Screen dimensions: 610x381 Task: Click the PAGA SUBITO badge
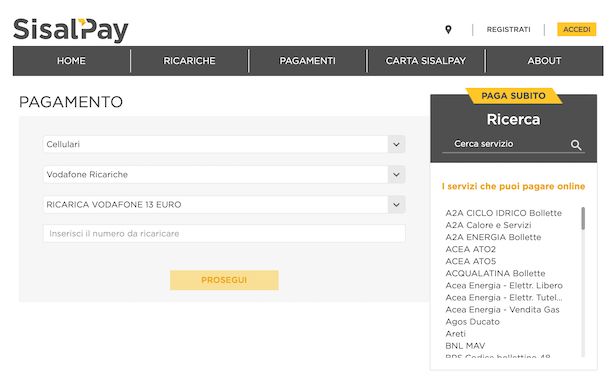514,96
